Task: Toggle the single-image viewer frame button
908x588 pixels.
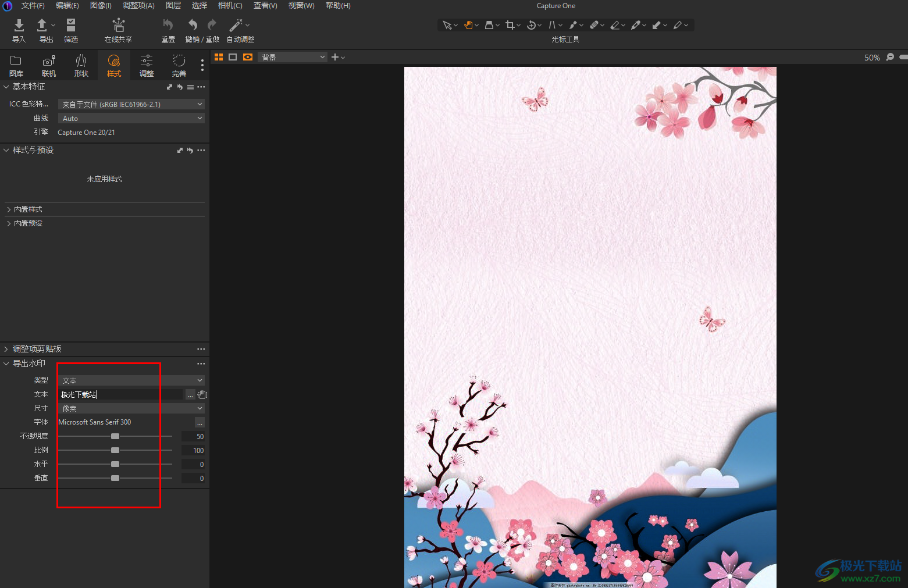Action: coord(233,57)
